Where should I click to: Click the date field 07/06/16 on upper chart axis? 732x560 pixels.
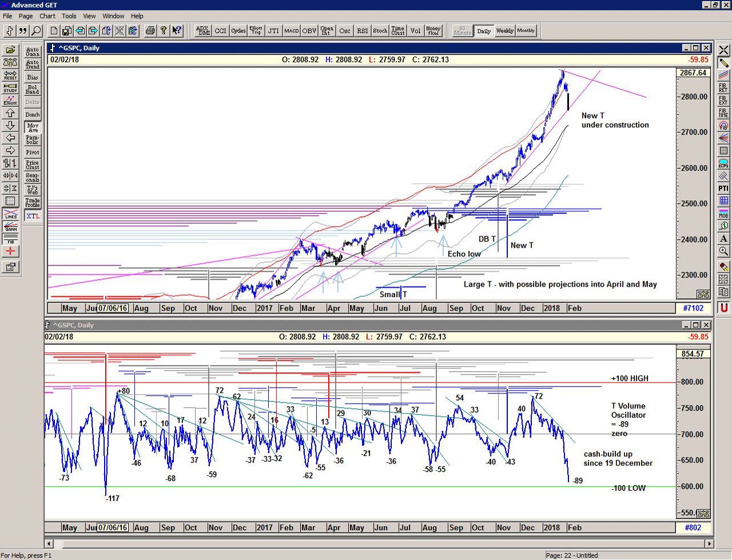pos(113,308)
